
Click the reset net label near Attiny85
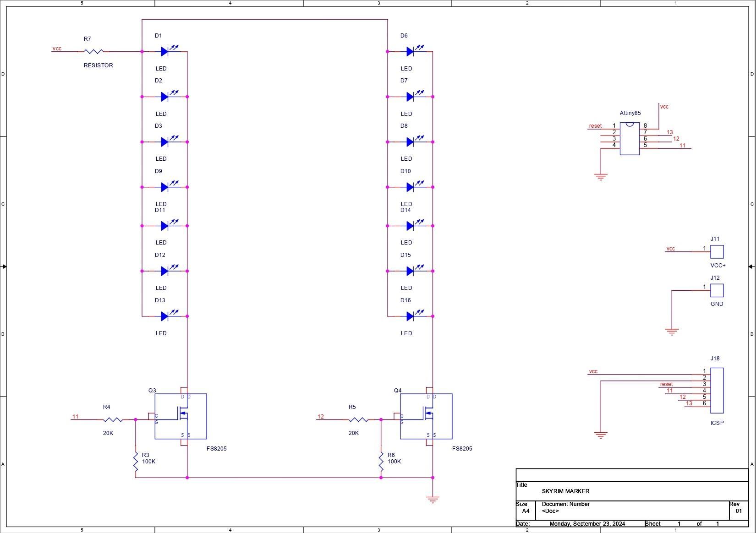click(595, 126)
